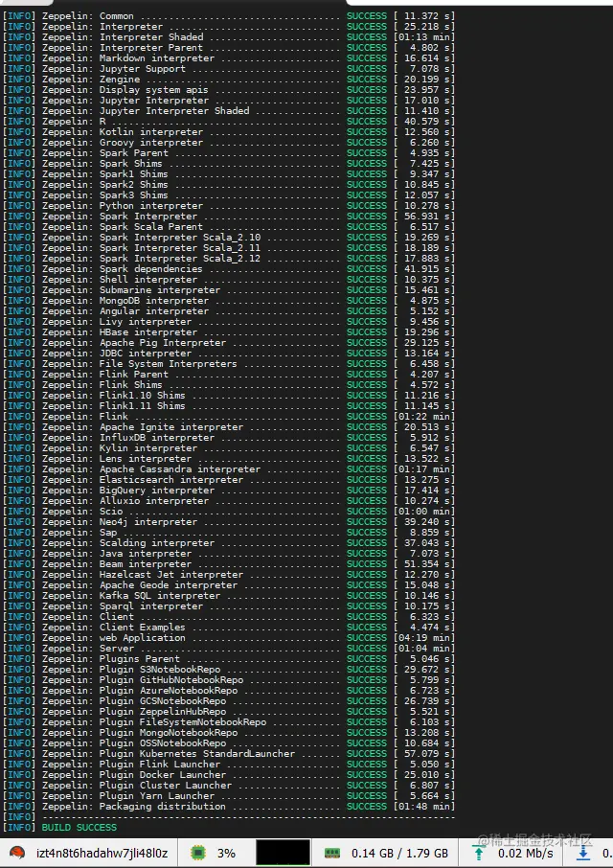613x868 pixels.
Task: Click the 'Zeppelin: Kylin interpreter' line
Action: [229, 447]
